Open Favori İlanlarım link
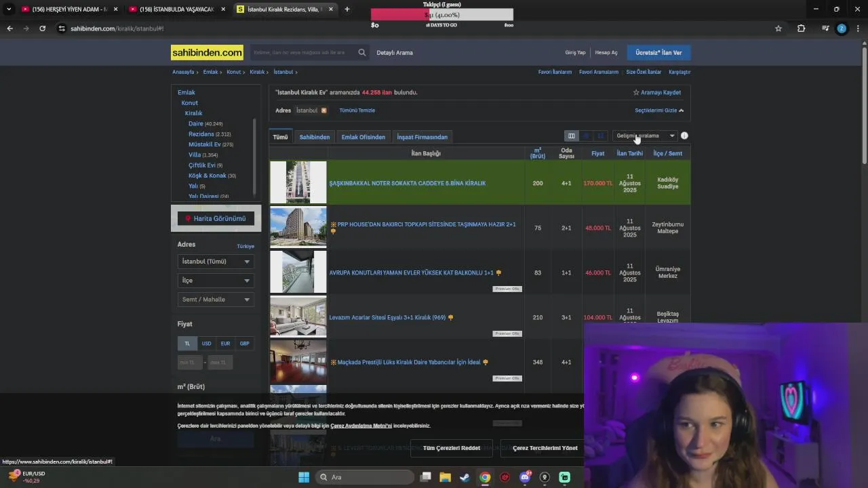 (555, 72)
